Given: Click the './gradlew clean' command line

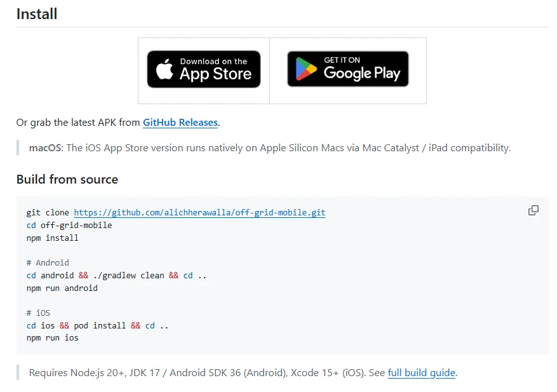Looking at the screenshot, I should 116,276.
